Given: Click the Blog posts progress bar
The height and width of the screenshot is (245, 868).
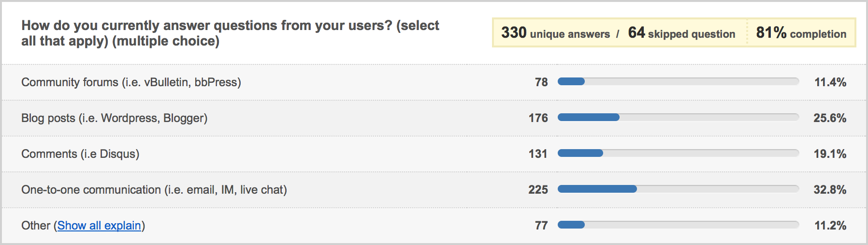Looking at the screenshot, I should [x=678, y=117].
